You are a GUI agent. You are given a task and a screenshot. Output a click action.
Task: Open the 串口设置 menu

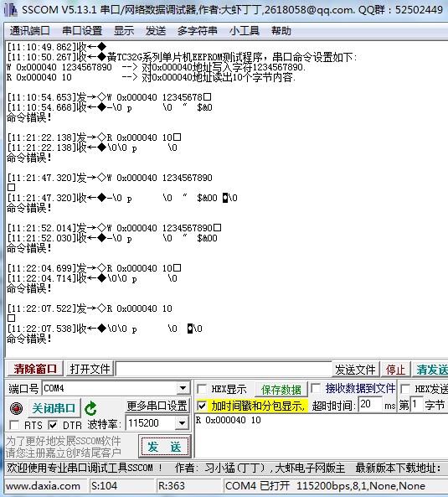[x=82, y=31]
